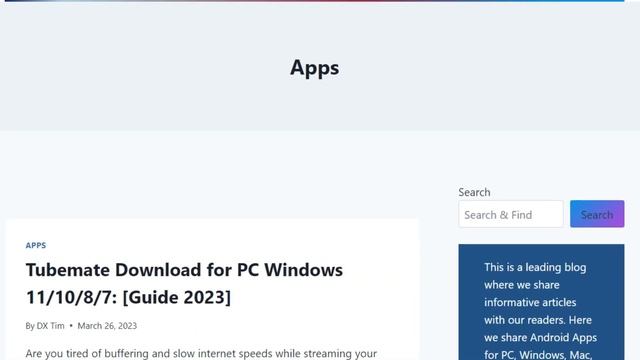Click the Apps page heading
This screenshot has height=360, width=640.
pos(314,68)
